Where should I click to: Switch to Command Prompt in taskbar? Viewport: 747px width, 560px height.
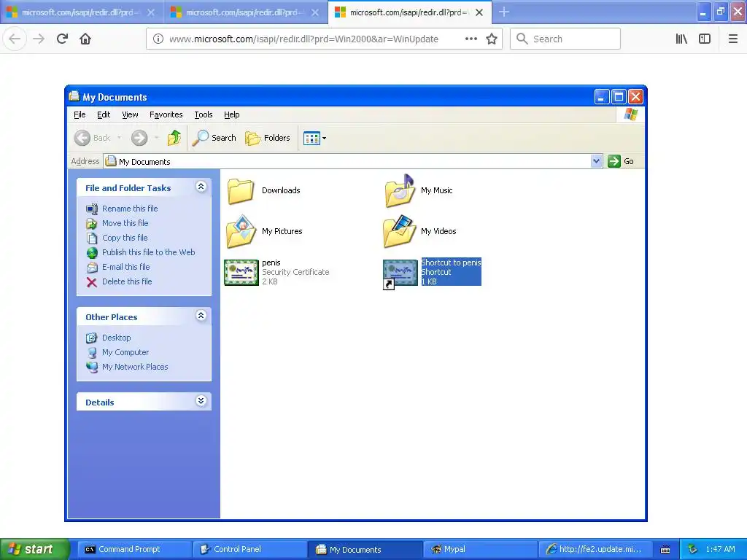tap(133, 550)
